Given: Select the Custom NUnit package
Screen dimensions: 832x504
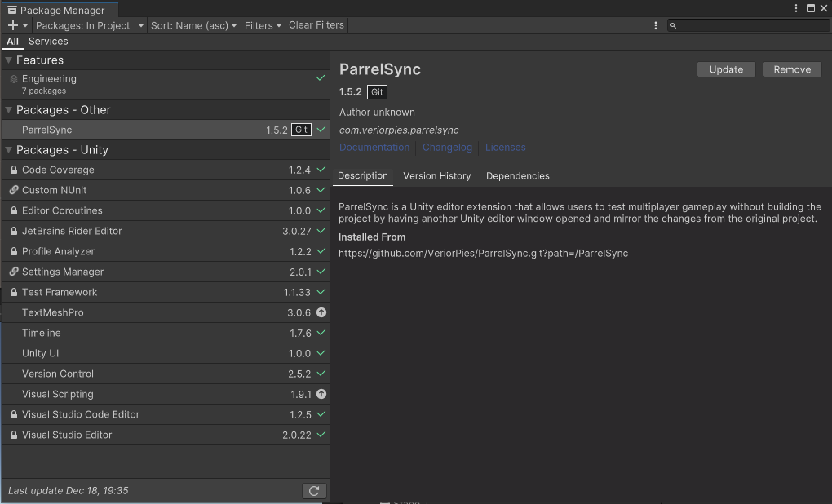Looking at the screenshot, I should [x=166, y=190].
